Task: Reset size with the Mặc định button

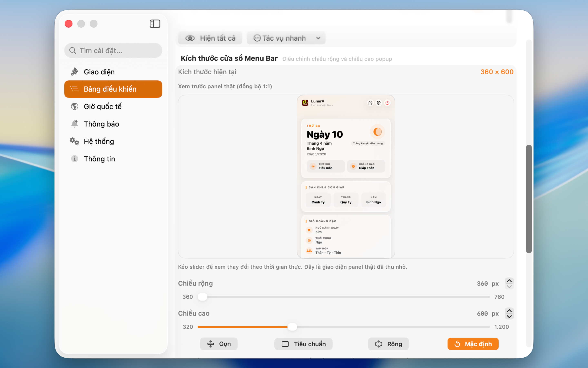Action: click(x=473, y=344)
